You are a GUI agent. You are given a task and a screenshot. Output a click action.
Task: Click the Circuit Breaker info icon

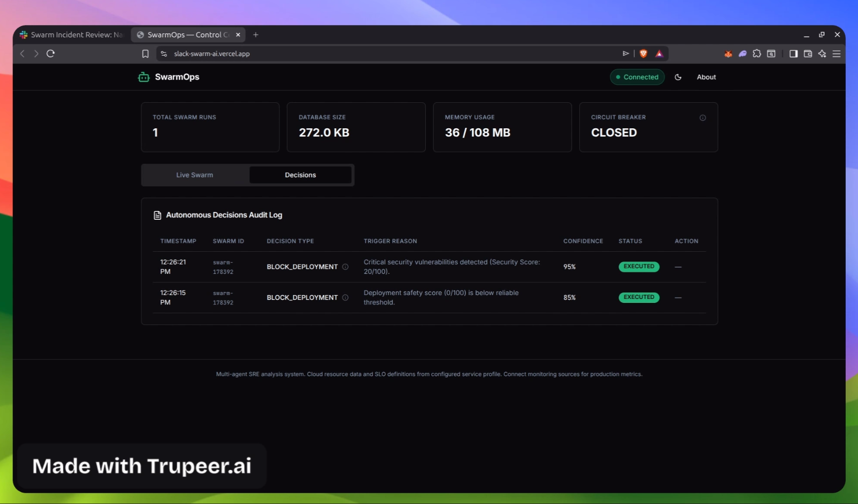coord(703,118)
